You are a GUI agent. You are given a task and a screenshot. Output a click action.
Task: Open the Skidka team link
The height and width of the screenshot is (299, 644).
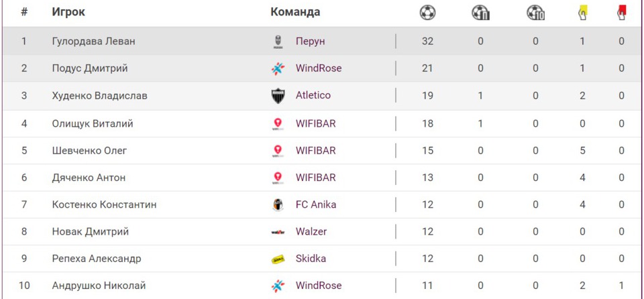coord(311,259)
